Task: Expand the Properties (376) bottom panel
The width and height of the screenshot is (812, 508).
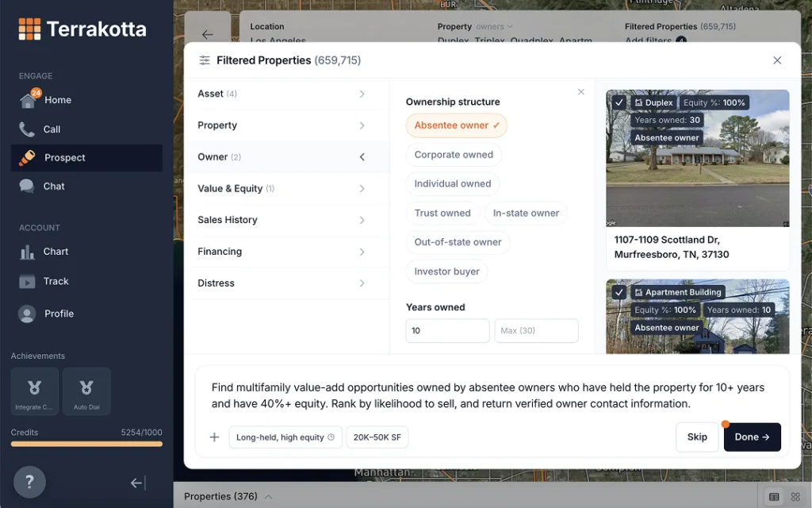Action: 228,497
